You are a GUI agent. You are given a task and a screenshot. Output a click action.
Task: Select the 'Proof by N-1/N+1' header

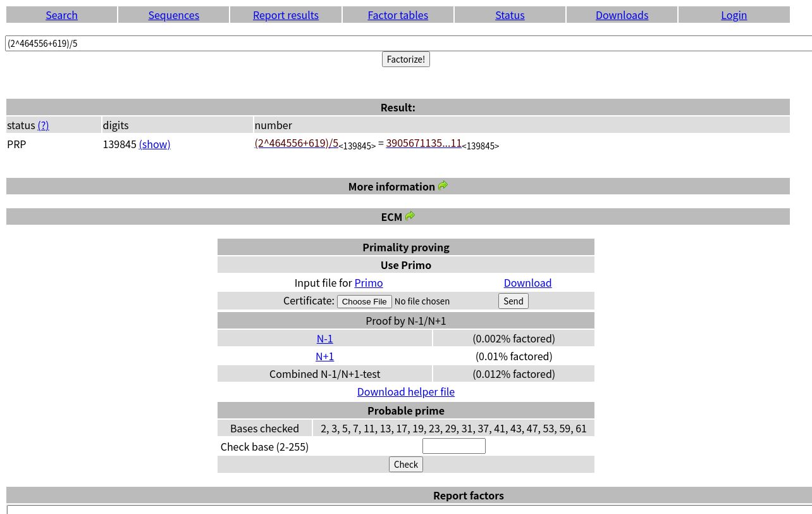[406, 321]
